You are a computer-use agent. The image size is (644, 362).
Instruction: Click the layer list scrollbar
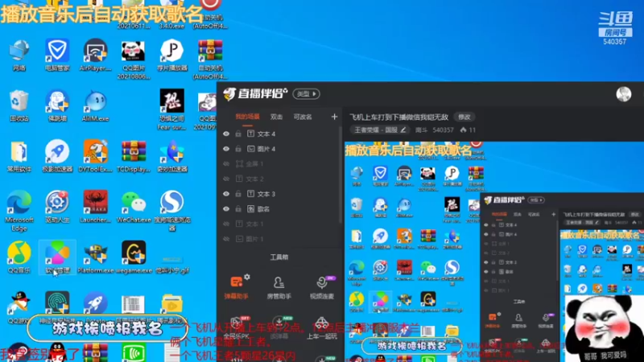coord(341,175)
